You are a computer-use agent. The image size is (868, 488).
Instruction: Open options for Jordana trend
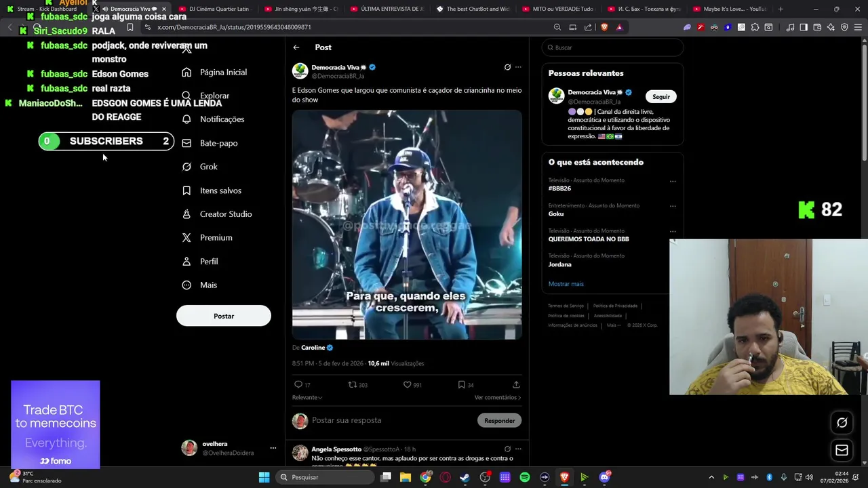coord(673,256)
